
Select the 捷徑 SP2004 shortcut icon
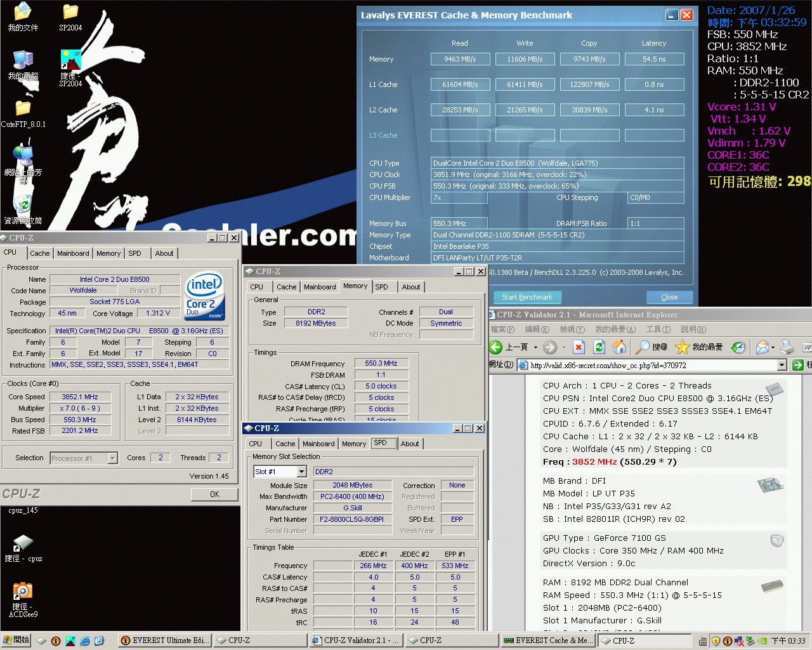(70, 69)
